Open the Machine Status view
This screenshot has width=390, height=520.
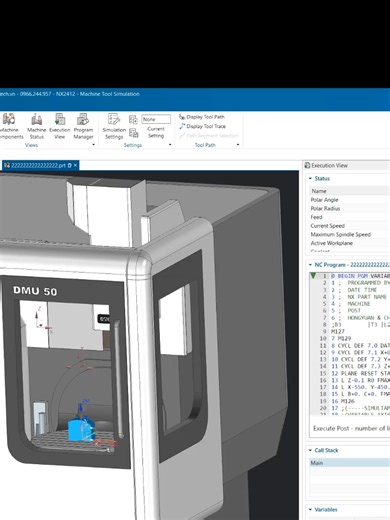coord(37,126)
